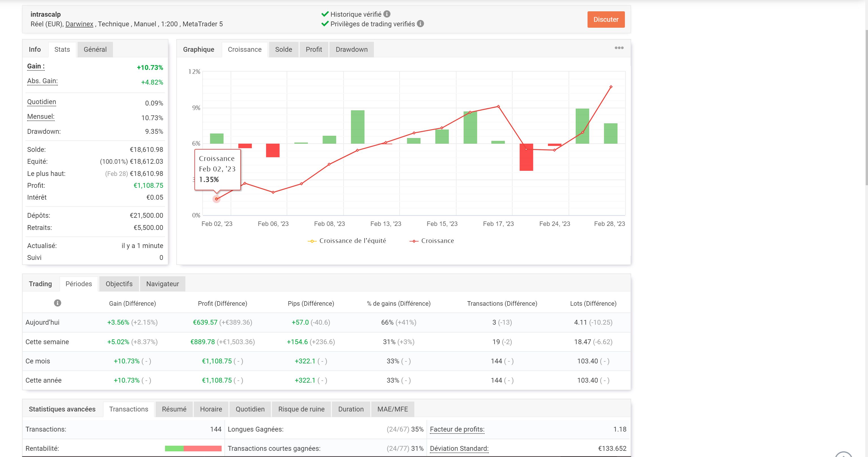Viewport: 868px width, 457px height.
Task: Click the Discuter button
Action: (606, 20)
